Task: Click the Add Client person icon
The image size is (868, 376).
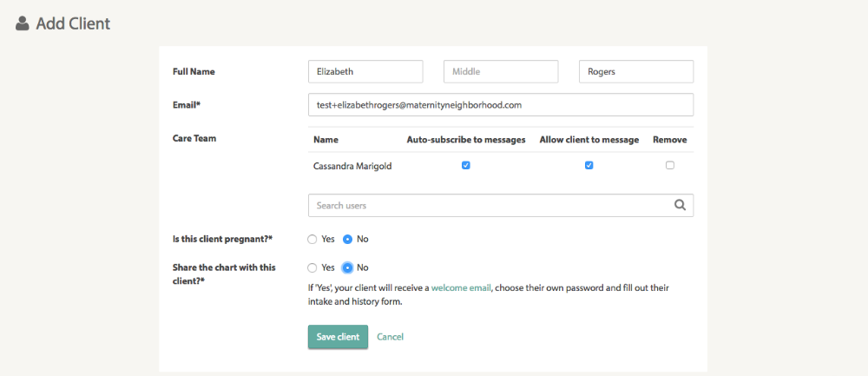Action: [x=23, y=23]
